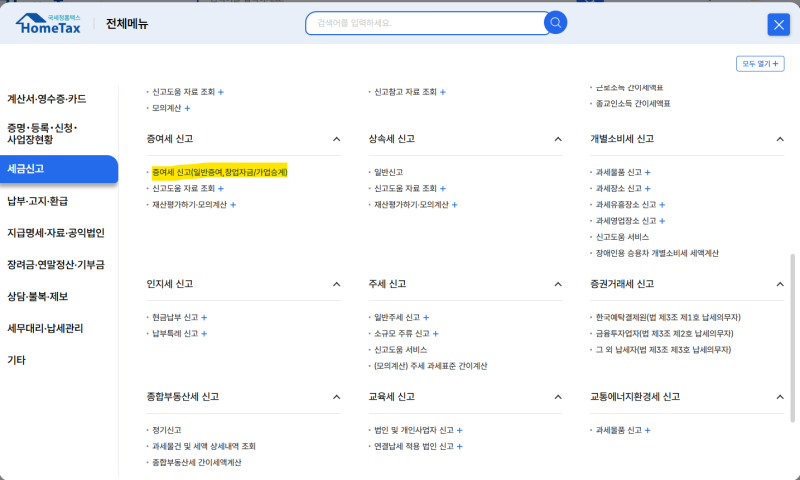The width and height of the screenshot is (800, 480).
Task: Click the 전체메뉴 title text
Action: click(x=127, y=24)
